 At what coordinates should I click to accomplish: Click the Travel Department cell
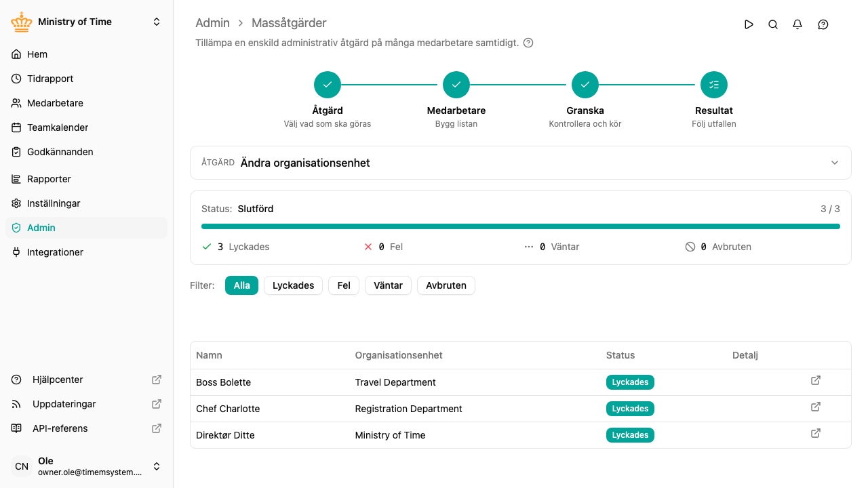395,382
